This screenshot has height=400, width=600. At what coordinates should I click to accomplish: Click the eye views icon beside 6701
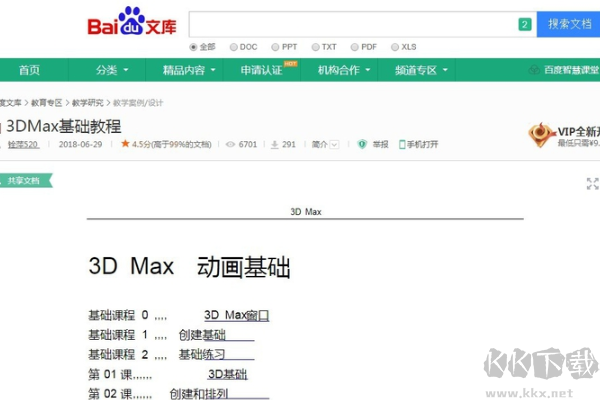tap(230, 144)
